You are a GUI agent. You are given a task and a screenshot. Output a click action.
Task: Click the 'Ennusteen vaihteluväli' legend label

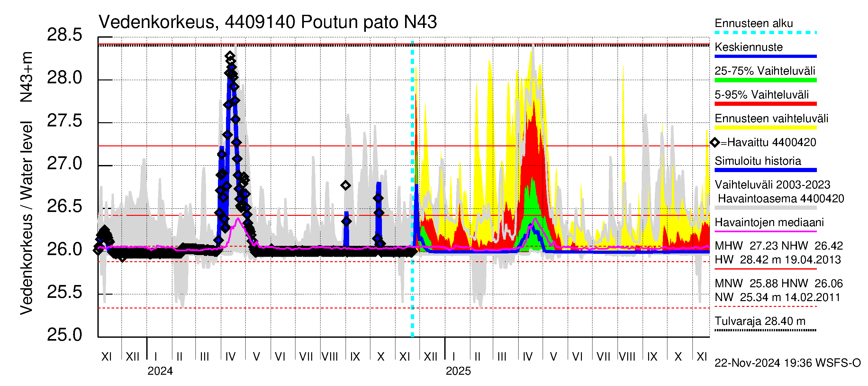coord(771,119)
